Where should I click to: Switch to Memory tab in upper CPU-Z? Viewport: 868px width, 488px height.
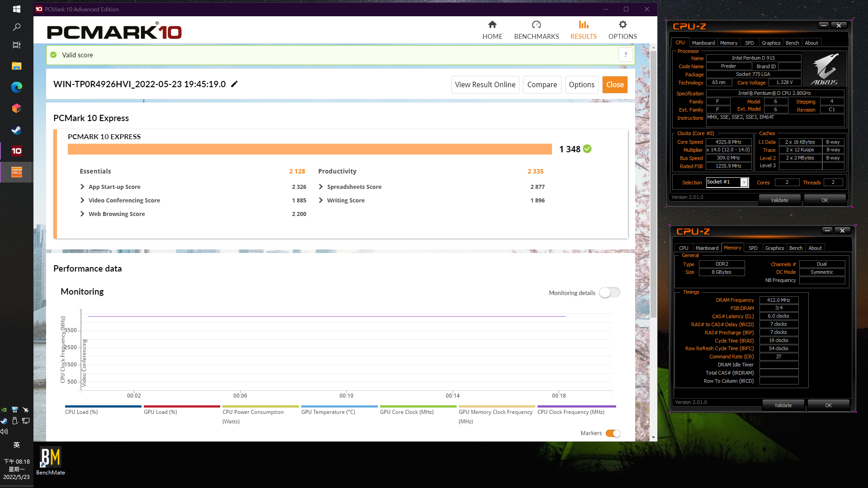[729, 43]
